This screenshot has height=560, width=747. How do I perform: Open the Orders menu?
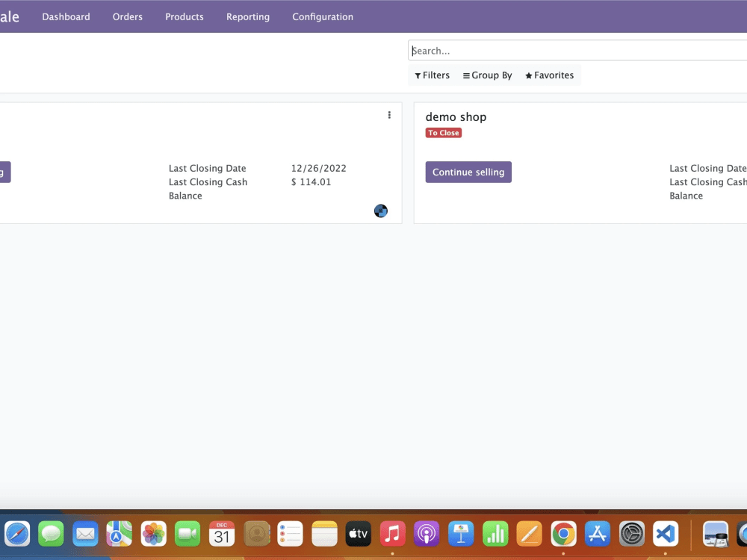coord(127,16)
